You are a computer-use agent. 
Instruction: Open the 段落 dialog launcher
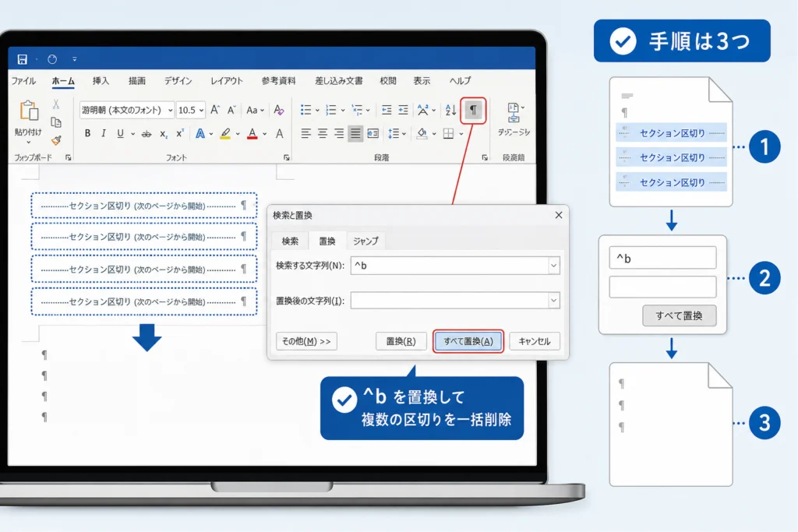(x=485, y=158)
